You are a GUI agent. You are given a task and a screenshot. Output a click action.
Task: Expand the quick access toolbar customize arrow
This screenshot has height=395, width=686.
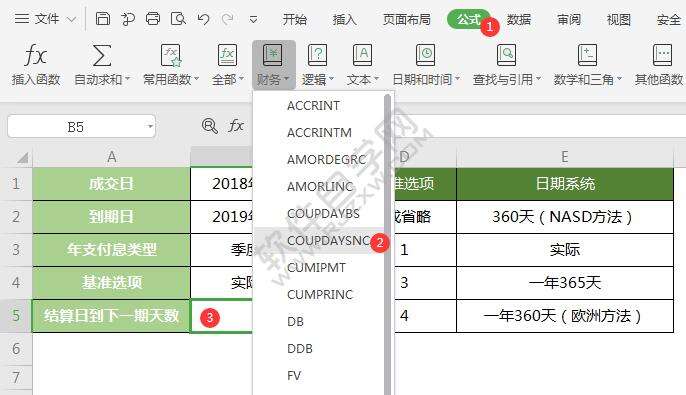pos(253,19)
